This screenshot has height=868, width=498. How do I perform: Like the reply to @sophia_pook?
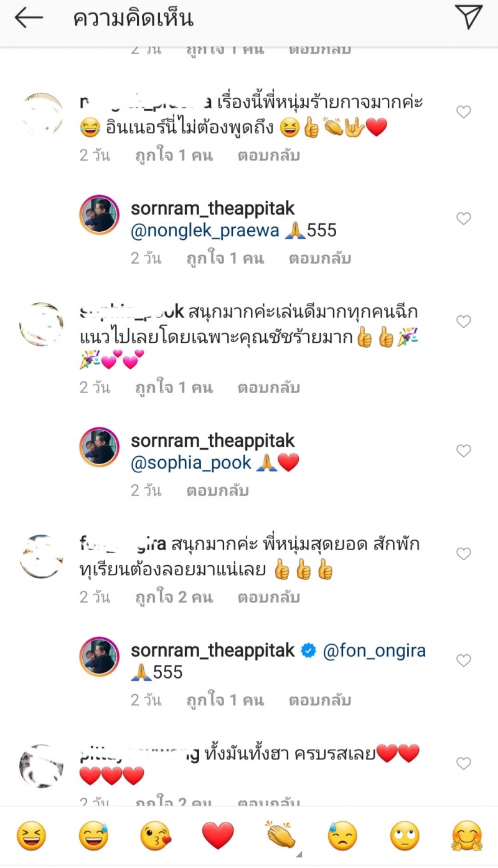pyautogui.click(x=464, y=451)
